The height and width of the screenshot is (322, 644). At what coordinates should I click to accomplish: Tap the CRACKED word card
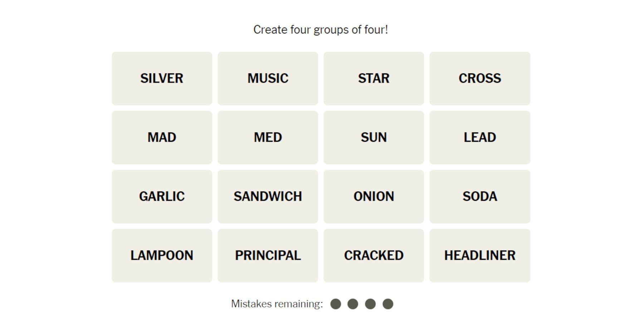[374, 255]
